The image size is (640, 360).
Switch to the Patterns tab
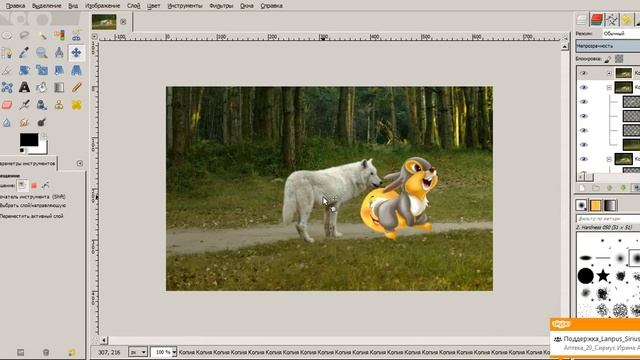(596, 205)
